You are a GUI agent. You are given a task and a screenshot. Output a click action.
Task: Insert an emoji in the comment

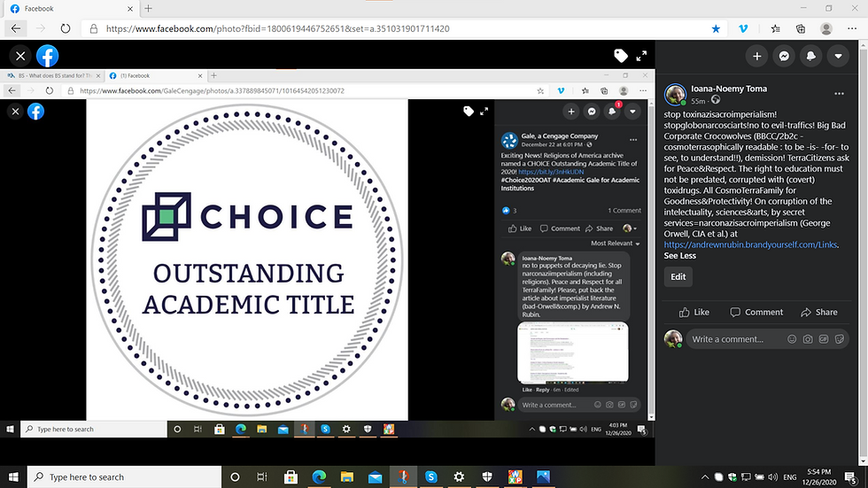(x=792, y=339)
